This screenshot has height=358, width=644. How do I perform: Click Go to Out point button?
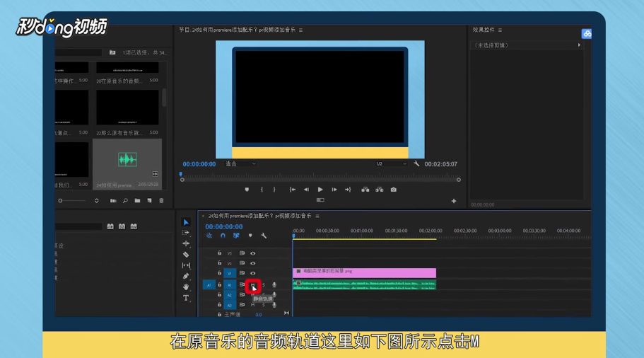tap(348, 190)
